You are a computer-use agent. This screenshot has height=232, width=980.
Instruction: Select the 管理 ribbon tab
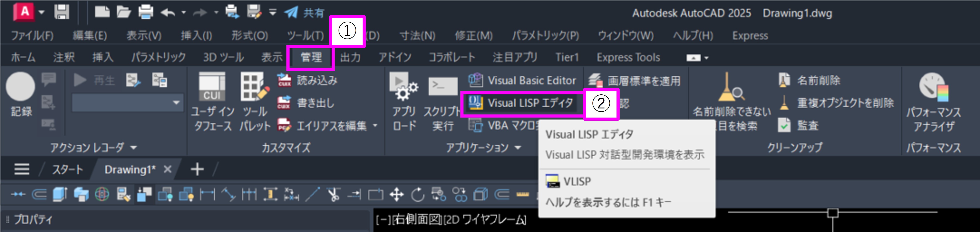pyautogui.click(x=311, y=57)
